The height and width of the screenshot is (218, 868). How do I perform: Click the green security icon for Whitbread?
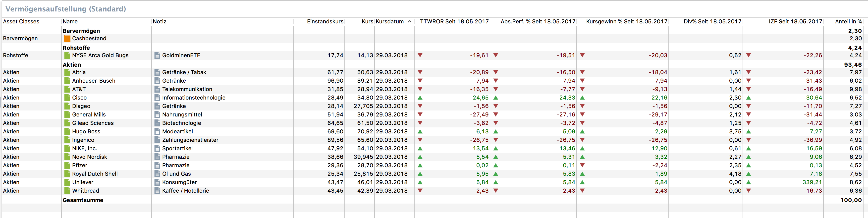pos(67,191)
